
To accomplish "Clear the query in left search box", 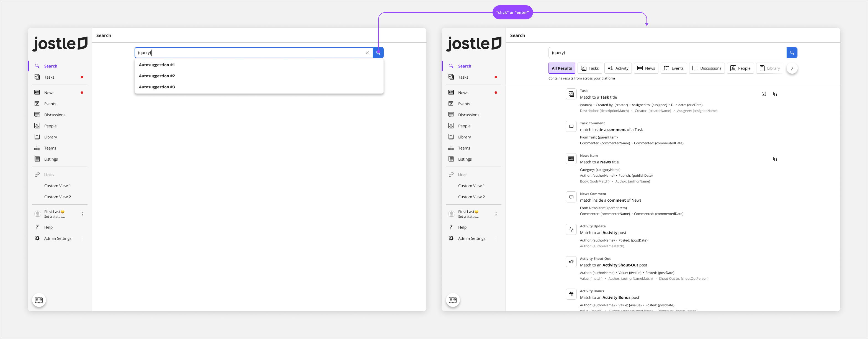I will (x=367, y=53).
